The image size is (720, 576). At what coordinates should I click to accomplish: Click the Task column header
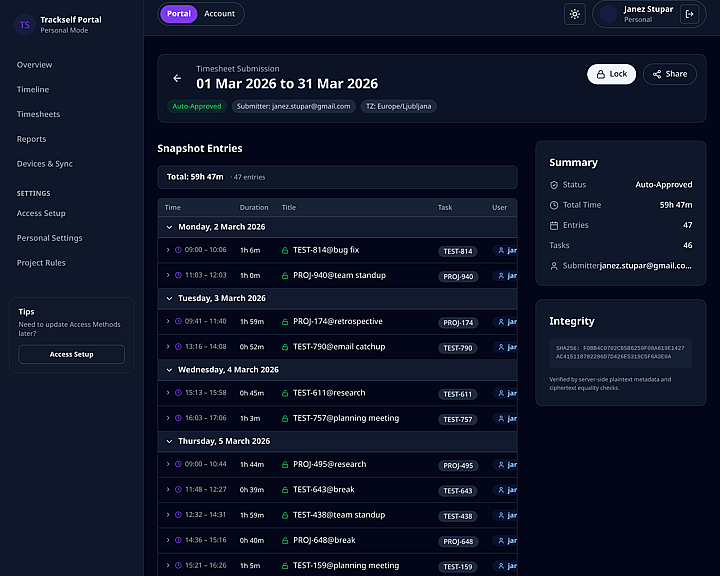444,208
